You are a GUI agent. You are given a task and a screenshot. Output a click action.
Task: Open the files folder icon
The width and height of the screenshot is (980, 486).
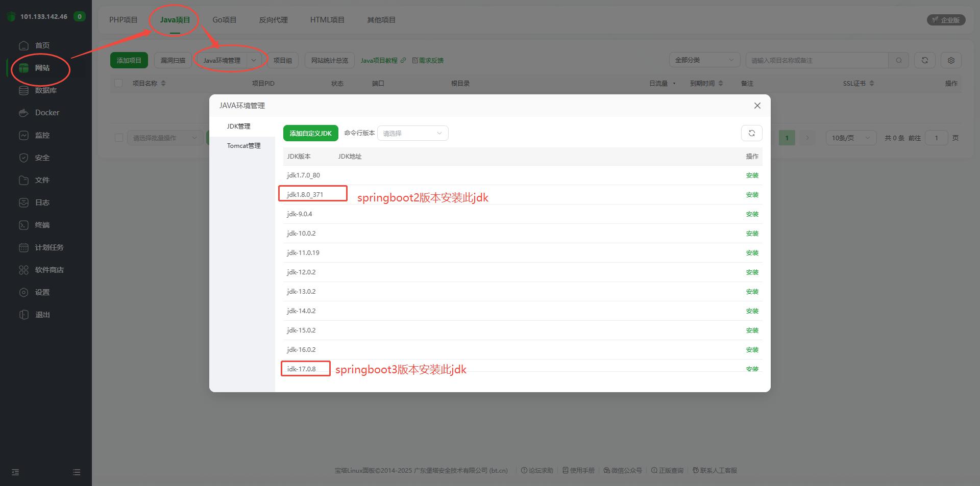(23, 180)
